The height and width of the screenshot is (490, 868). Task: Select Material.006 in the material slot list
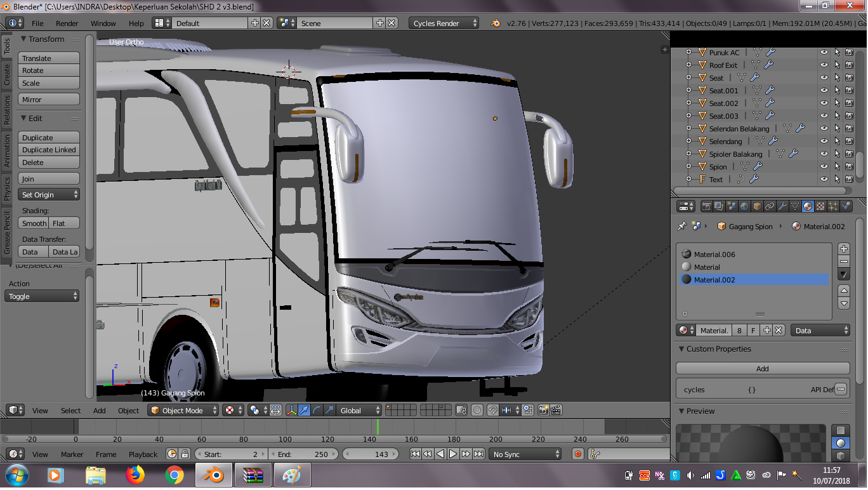[x=730, y=254]
